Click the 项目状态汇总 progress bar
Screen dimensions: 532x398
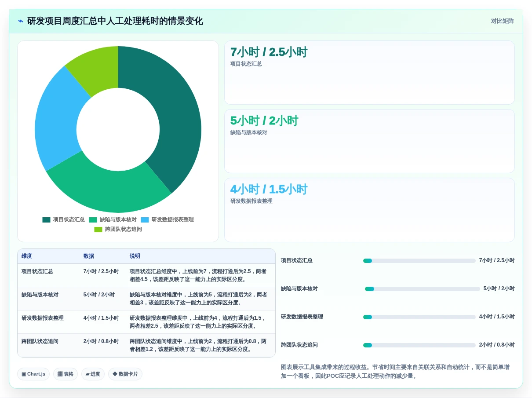pyautogui.click(x=419, y=261)
